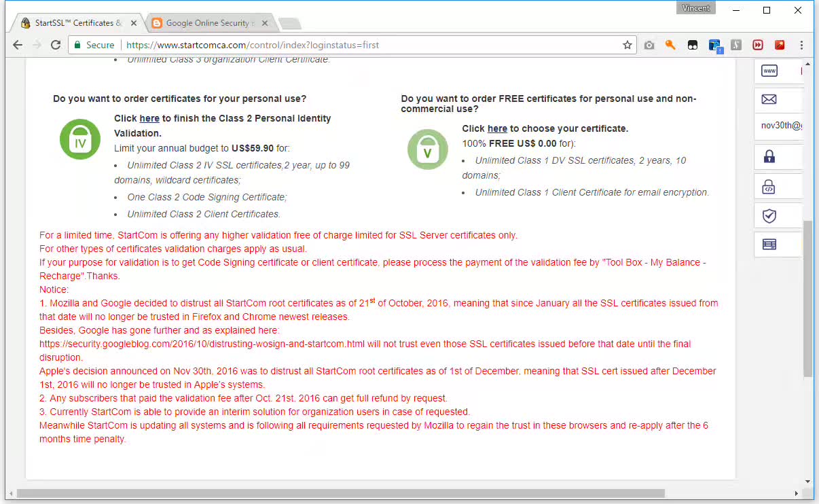Bookmark this page with the star icon
Screen dimensions: 819x504
[x=627, y=45]
